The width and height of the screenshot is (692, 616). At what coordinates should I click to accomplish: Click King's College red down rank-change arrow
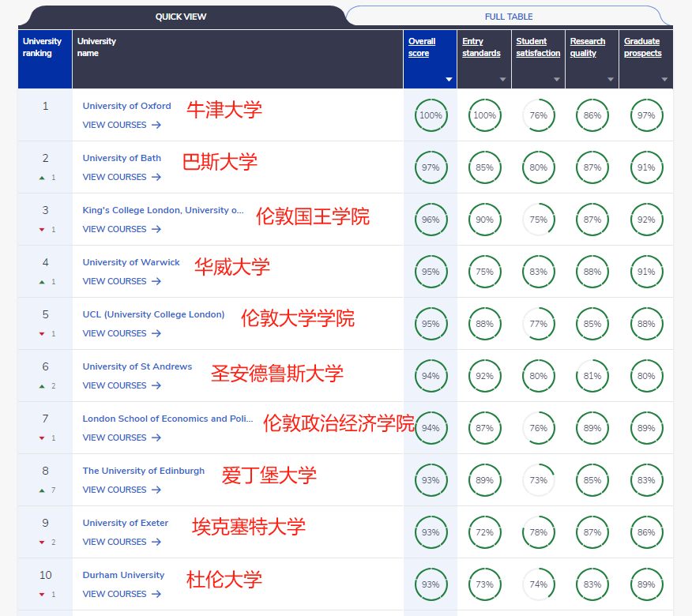tap(42, 230)
